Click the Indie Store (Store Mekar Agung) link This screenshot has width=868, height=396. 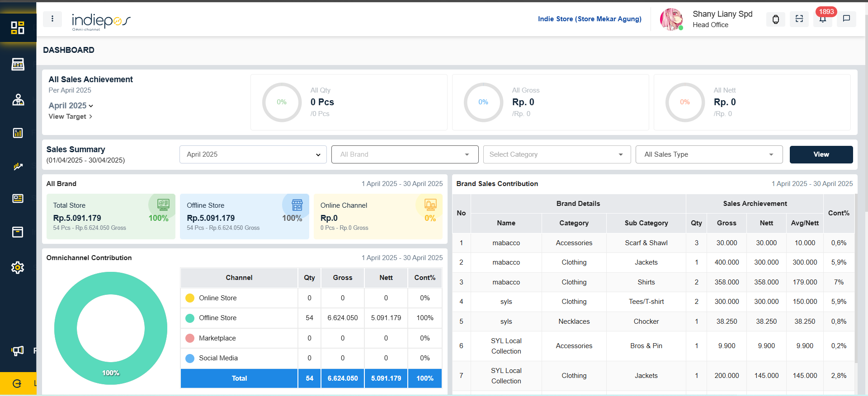[590, 19]
